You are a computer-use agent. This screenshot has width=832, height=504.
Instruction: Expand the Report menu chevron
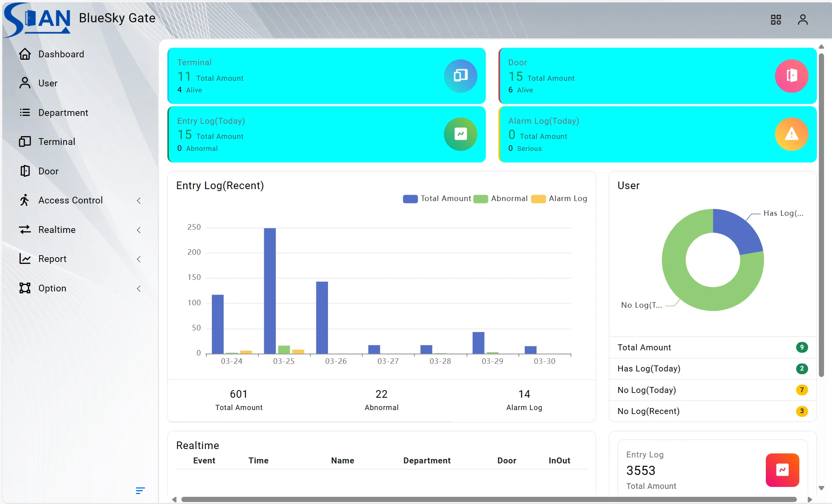coord(139,259)
